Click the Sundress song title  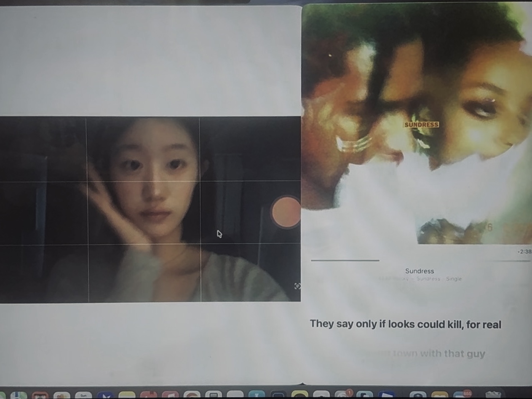coord(420,271)
